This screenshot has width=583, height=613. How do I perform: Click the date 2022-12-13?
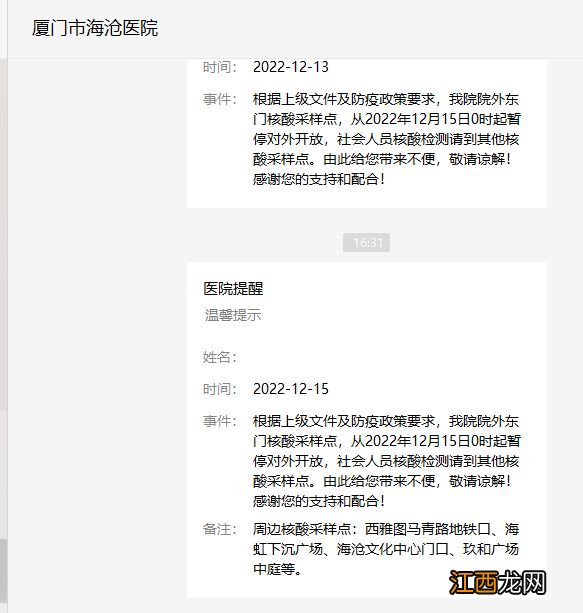tap(291, 67)
